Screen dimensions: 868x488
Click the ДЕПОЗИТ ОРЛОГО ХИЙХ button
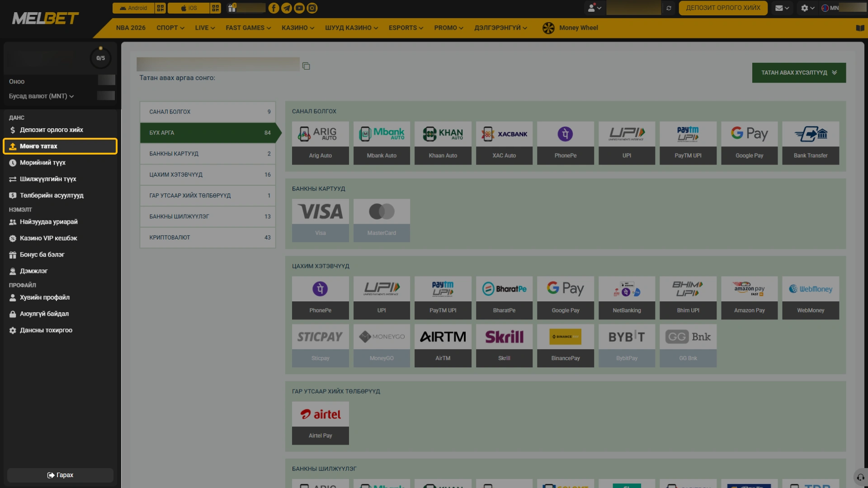[x=723, y=8]
